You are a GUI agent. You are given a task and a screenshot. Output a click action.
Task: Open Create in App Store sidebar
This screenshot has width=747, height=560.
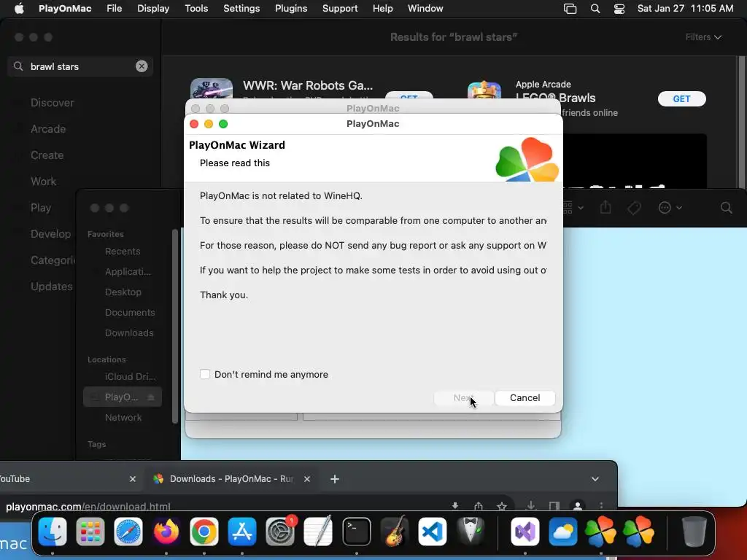[x=47, y=155]
